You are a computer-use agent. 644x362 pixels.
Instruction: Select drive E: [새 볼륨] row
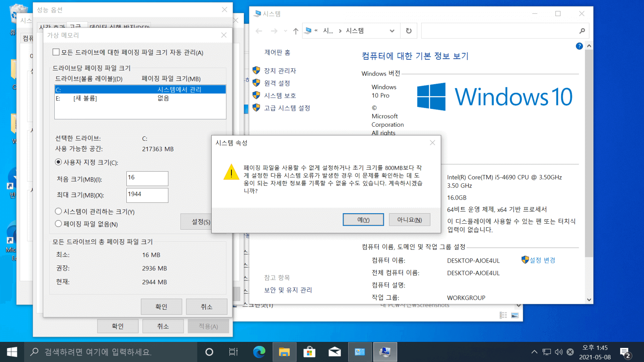coord(140,98)
